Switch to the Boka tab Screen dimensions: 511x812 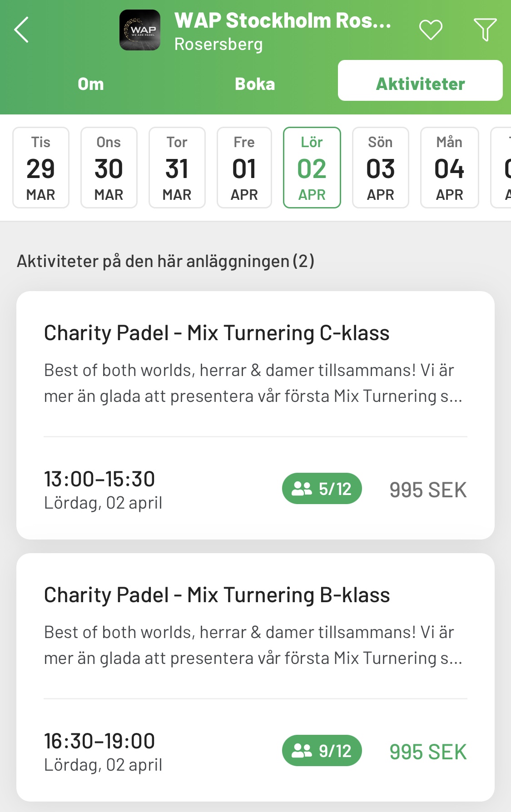tap(255, 84)
